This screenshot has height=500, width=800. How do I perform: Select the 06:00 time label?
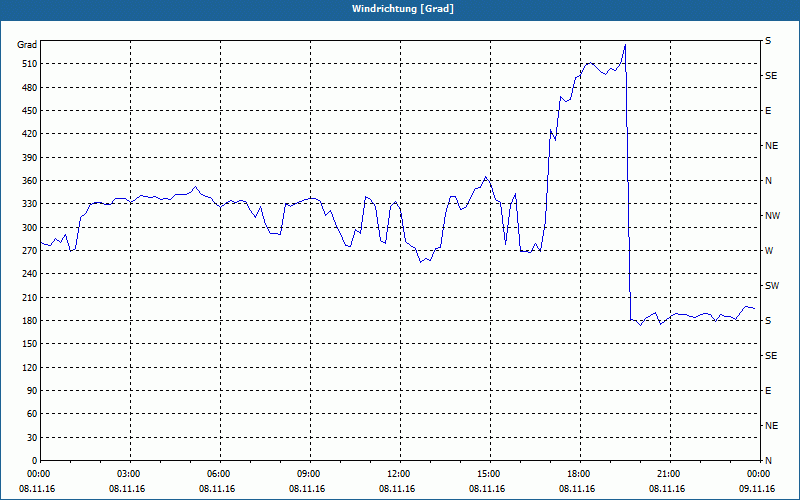[219, 473]
